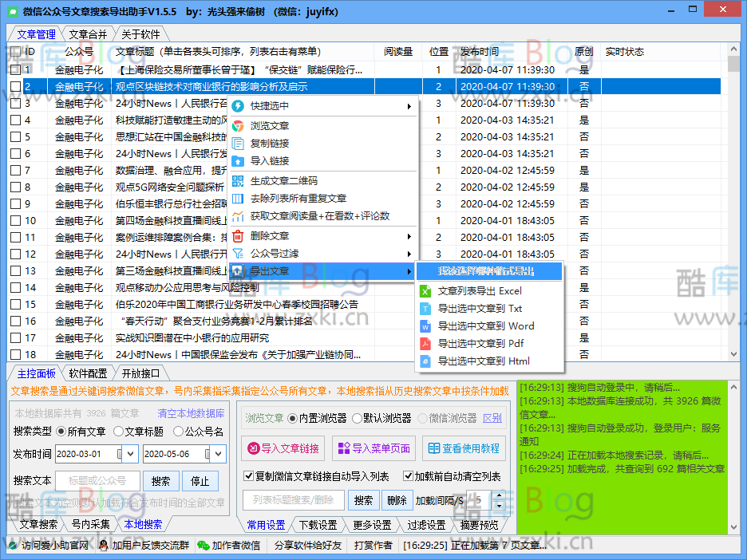Image resolution: width=747 pixels, height=560 pixels.
Task: Expand the 公众号过滤 submenu arrow
Action: coord(409,254)
